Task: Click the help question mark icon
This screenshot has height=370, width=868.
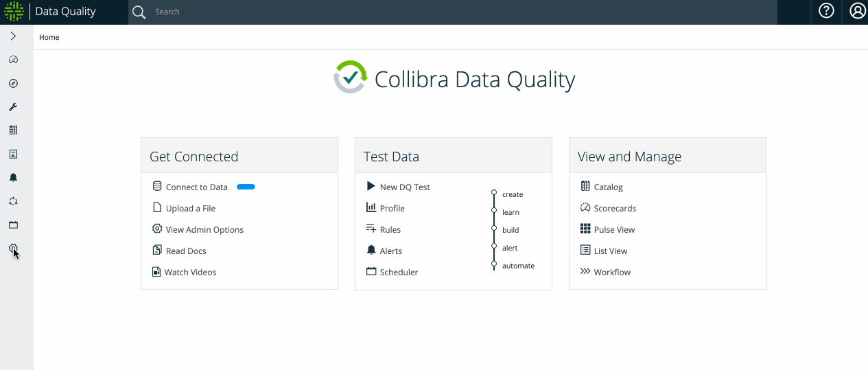Action: click(826, 12)
